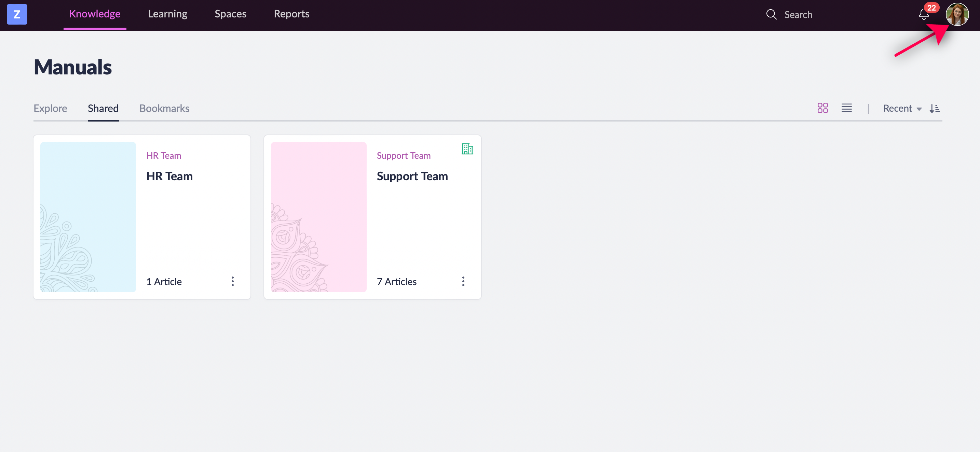The image size is (980, 452).
Task: Switch to list view layout
Action: click(846, 108)
